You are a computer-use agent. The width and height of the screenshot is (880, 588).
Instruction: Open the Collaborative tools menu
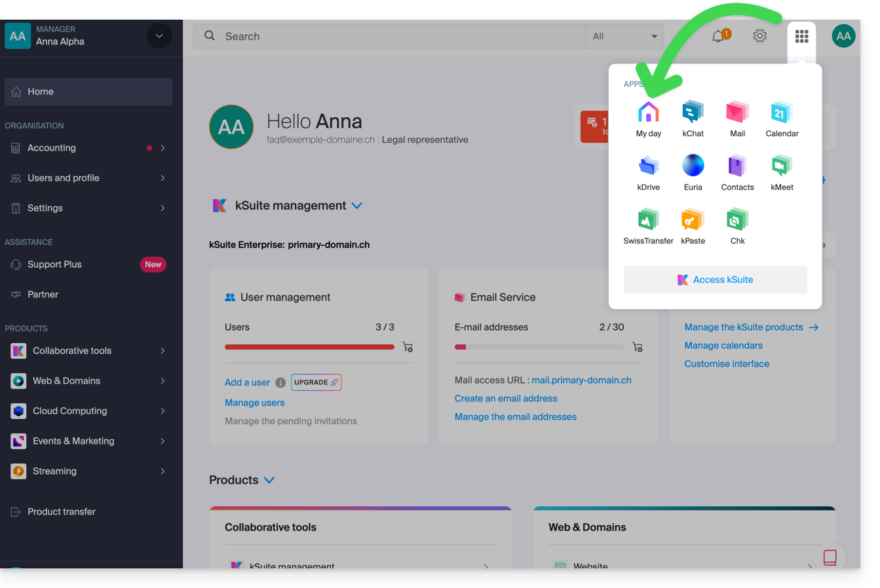tap(88, 351)
